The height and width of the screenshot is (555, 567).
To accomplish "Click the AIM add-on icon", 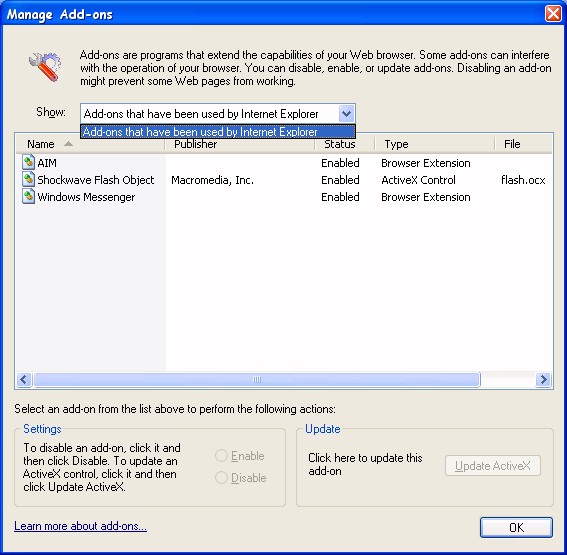I will click(28, 163).
